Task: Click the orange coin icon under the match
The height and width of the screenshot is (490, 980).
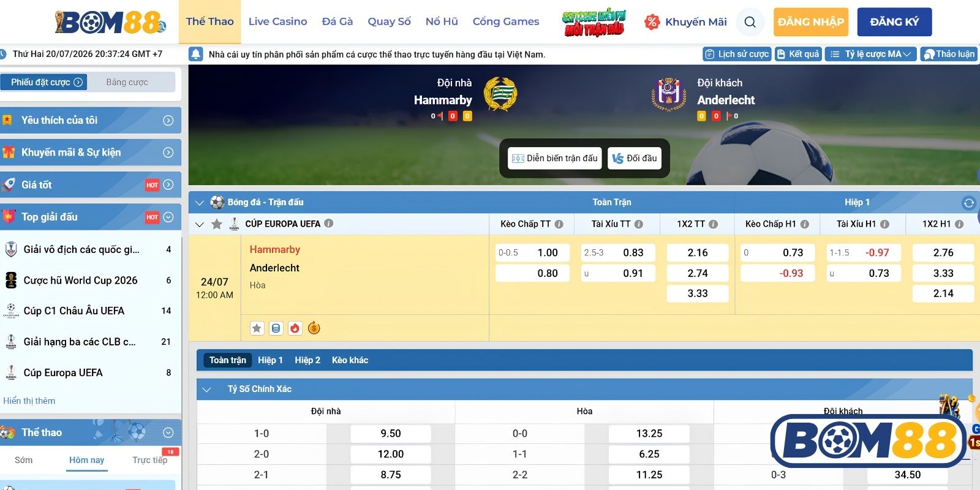Action: [x=314, y=328]
